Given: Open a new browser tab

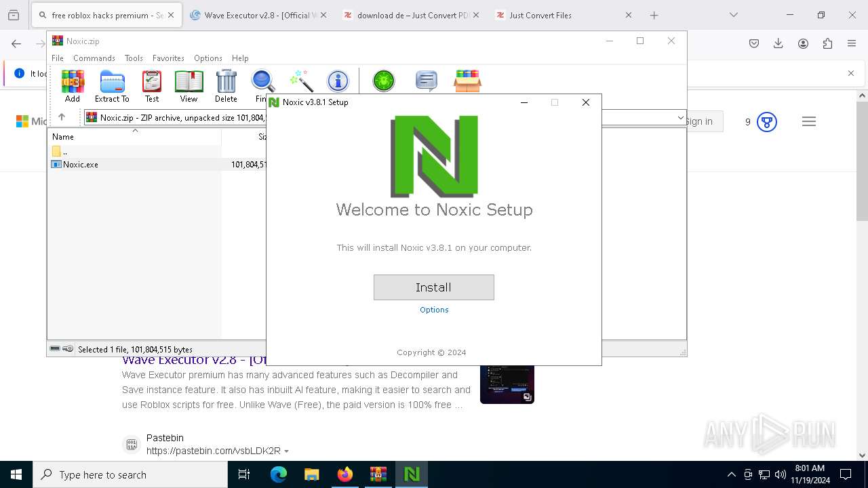Looking at the screenshot, I should (654, 15).
